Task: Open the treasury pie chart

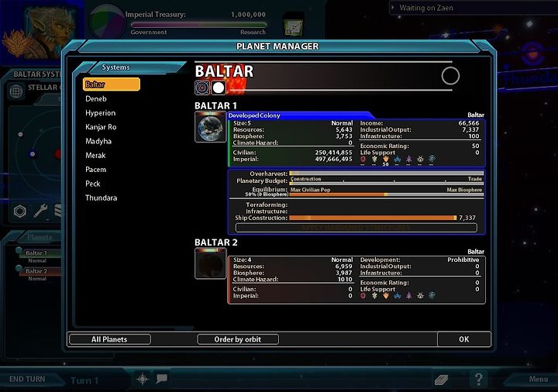Action: [106, 22]
